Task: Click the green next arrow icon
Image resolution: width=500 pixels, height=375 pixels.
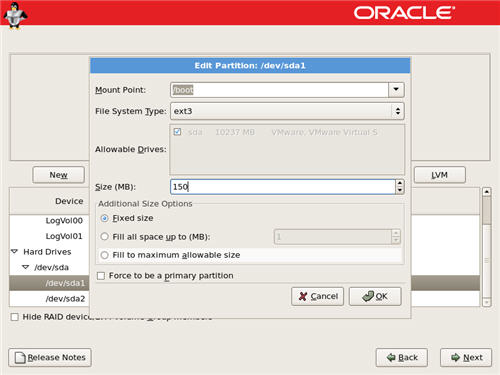Action: tap(455, 358)
